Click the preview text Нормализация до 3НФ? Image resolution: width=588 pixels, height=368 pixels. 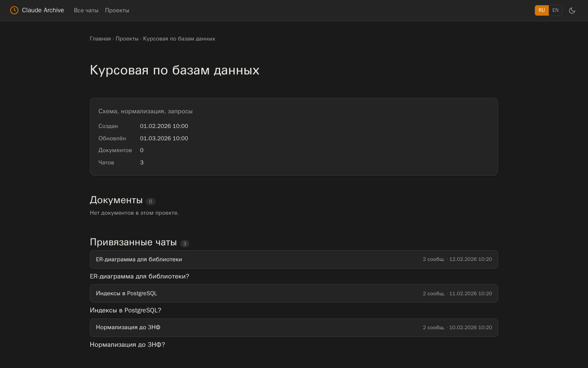127,345
